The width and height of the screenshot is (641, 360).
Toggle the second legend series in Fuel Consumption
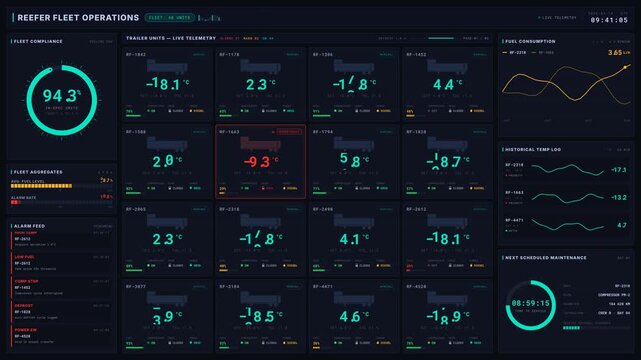coord(543,53)
